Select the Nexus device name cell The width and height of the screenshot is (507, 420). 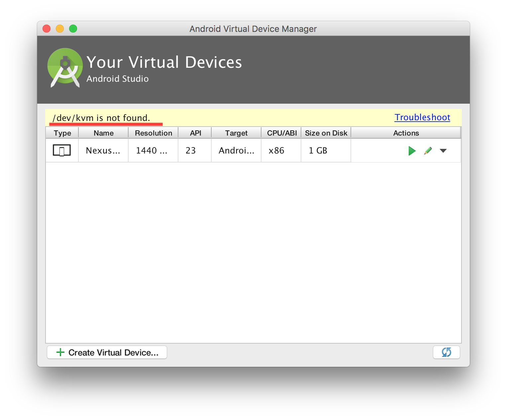click(103, 151)
